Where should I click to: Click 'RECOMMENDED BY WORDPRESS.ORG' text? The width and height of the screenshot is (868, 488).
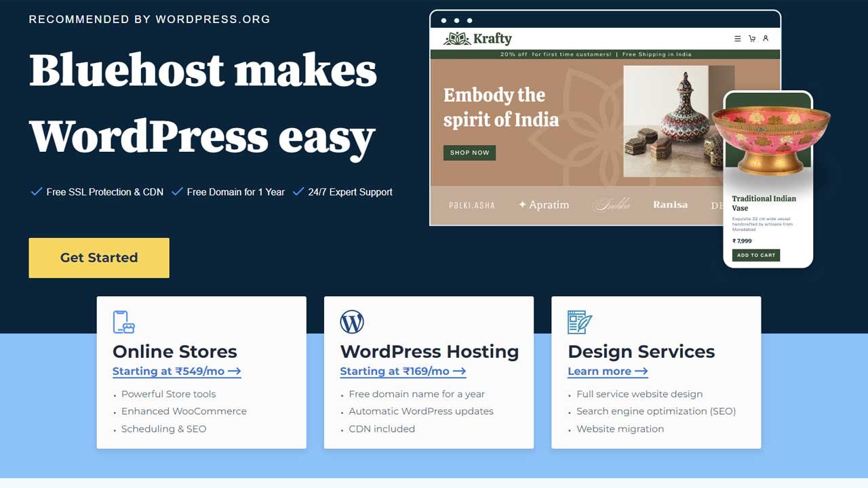coord(150,19)
